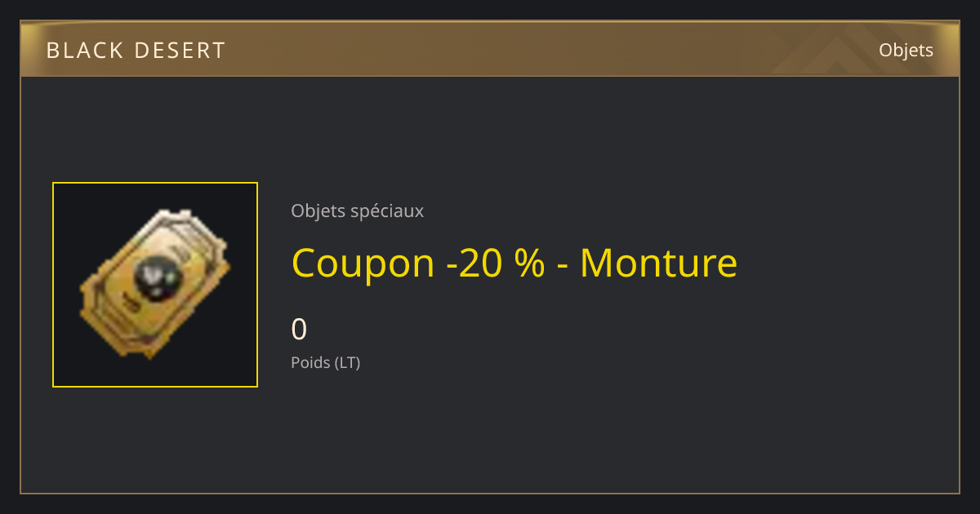Open the BLACK DESERT home title

[x=136, y=51]
